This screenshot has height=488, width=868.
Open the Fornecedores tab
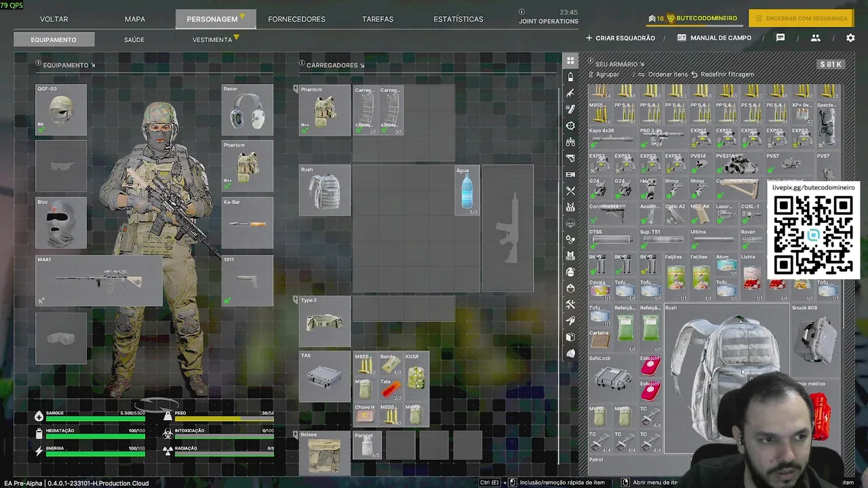pyautogui.click(x=296, y=19)
